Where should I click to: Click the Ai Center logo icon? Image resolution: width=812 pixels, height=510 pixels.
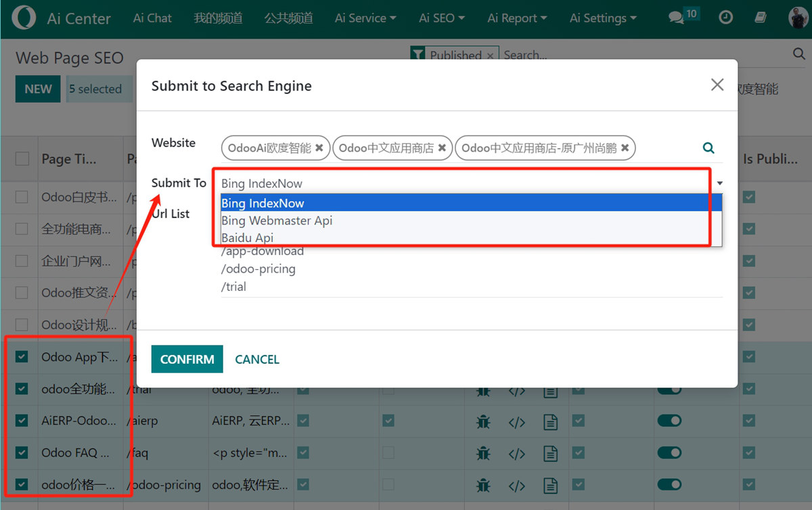(22, 18)
